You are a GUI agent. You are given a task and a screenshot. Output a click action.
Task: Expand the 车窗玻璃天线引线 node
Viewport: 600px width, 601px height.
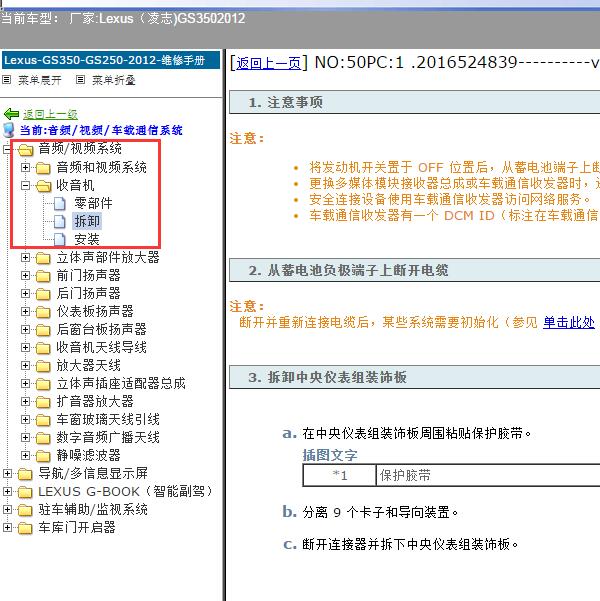tap(25, 419)
